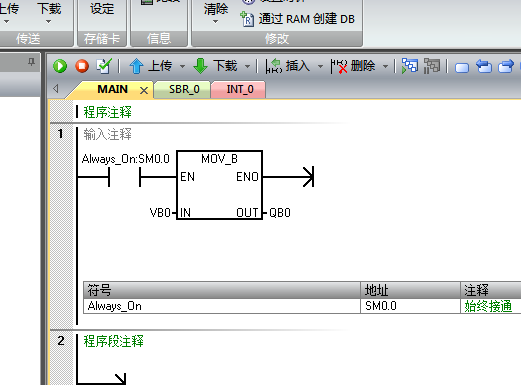This screenshot has height=385, width=521.
Task: Click the green Run PLC icon
Action: (60, 66)
